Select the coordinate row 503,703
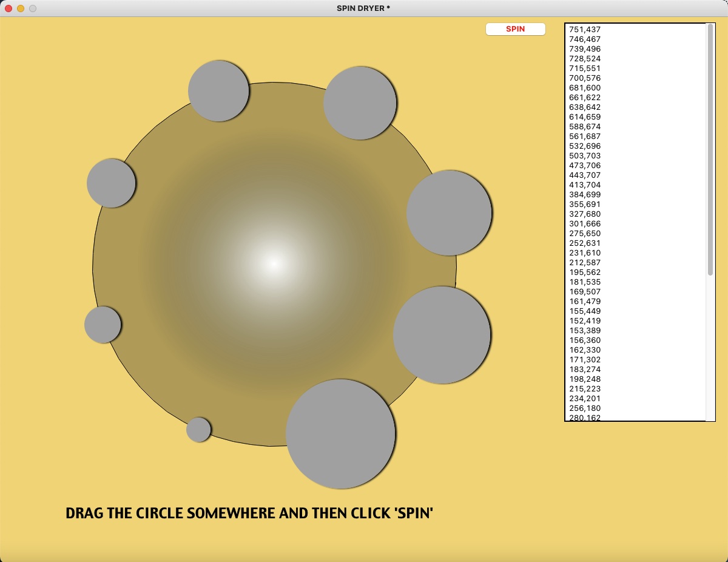Viewport: 728px width, 562px height. point(585,155)
